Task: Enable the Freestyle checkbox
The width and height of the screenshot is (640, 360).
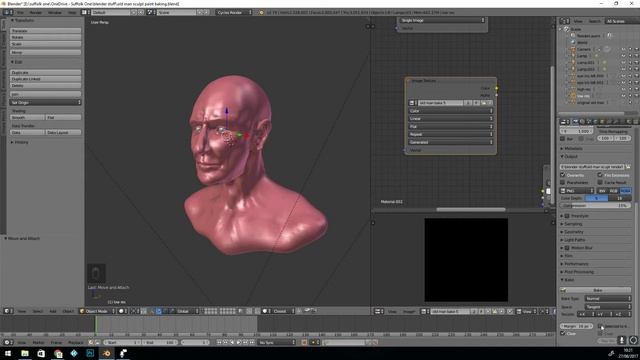Action: [567, 216]
